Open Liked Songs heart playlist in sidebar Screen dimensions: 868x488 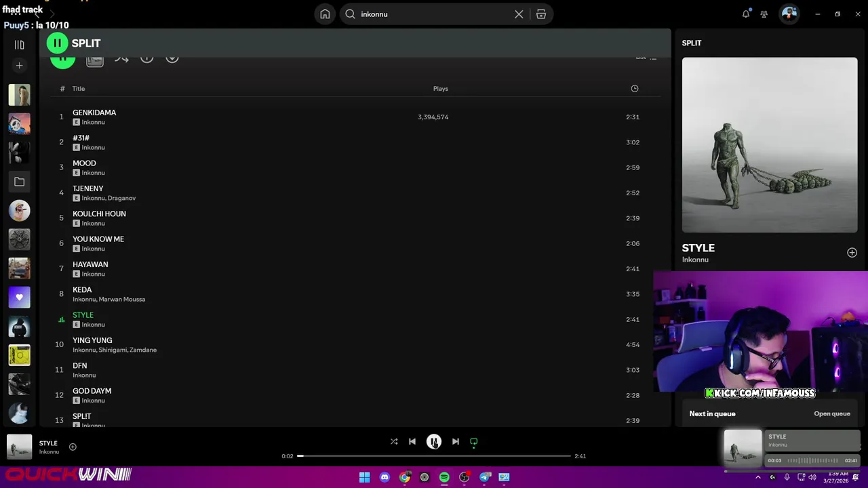pos(19,297)
